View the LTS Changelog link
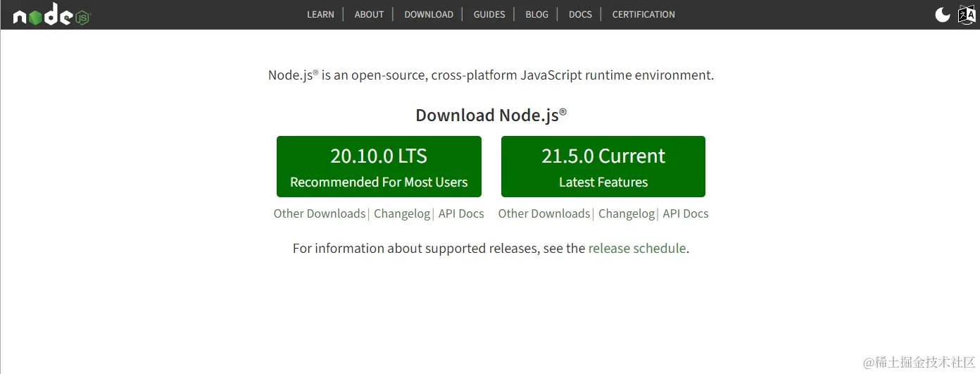Viewport: 980px width, 374px height. [402, 213]
